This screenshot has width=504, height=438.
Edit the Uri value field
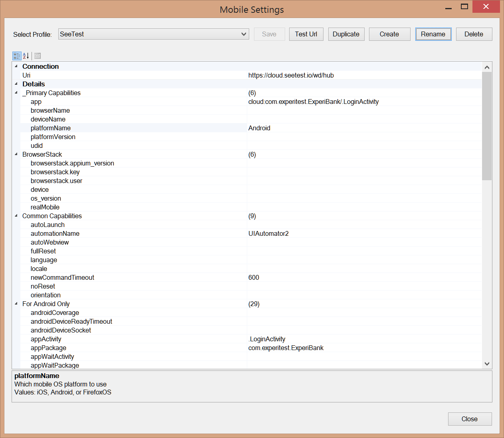point(363,76)
